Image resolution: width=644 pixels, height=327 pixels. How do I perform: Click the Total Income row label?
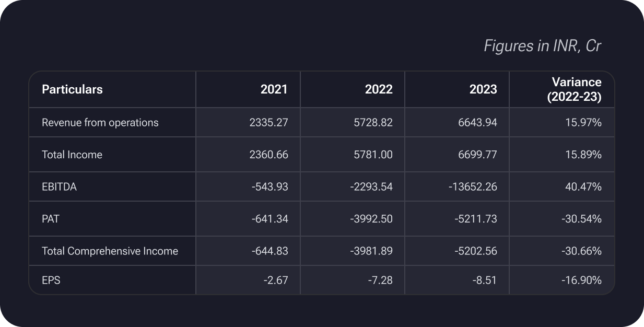coord(72,155)
